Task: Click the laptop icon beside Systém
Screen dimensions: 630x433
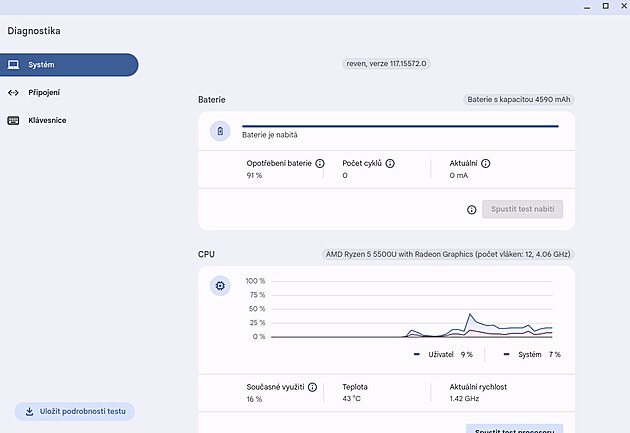Action: [x=13, y=65]
